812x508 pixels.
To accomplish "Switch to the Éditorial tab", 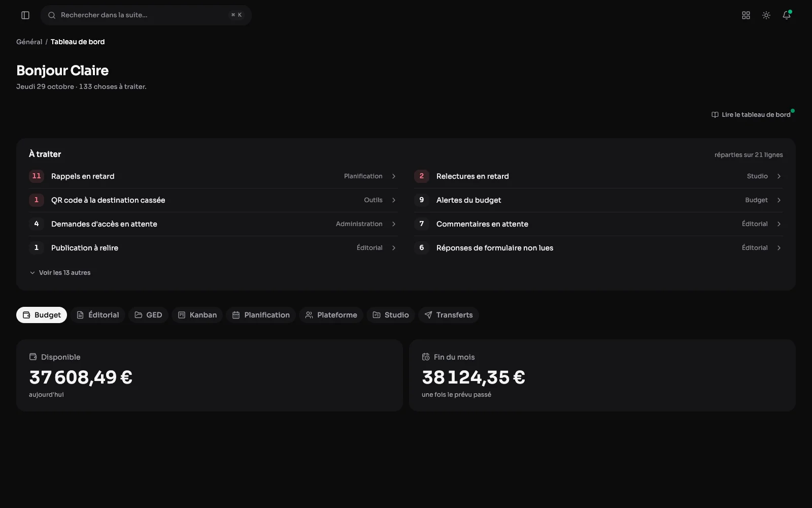I will (x=97, y=315).
